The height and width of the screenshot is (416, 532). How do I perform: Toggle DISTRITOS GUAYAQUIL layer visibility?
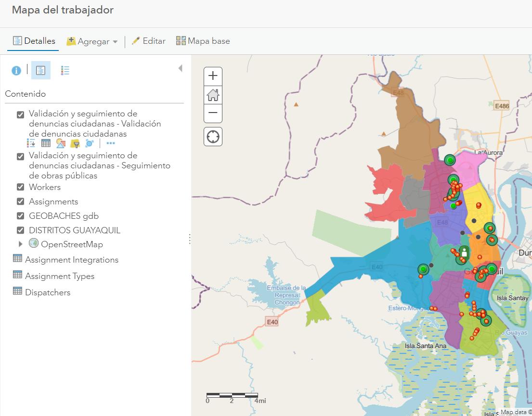tap(20, 230)
